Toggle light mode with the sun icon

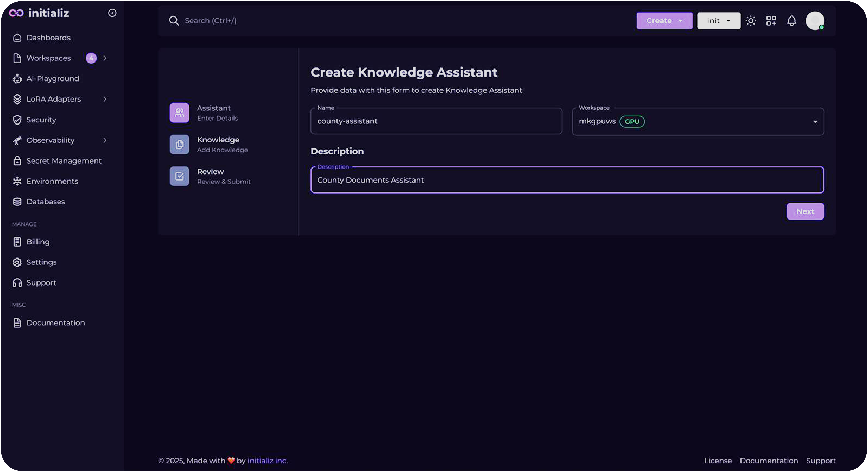[750, 21]
